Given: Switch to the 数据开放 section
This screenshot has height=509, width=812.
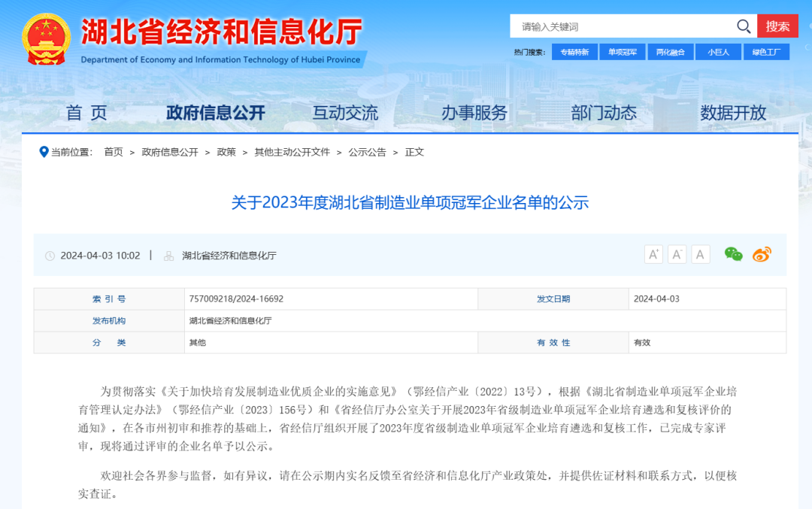Looking at the screenshot, I should pyautogui.click(x=733, y=113).
